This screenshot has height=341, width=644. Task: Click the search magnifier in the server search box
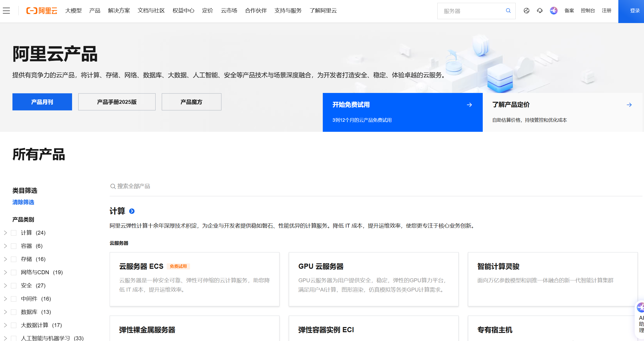pyautogui.click(x=508, y=11)
